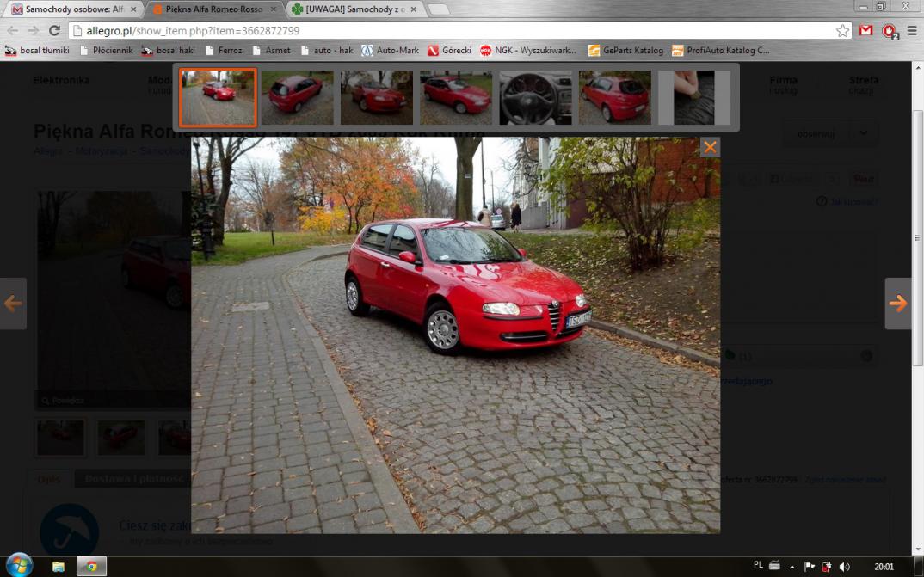Go to next photo with orange right arrow
Viewport: 924px width, 577px height.
(x=898, y=304)
